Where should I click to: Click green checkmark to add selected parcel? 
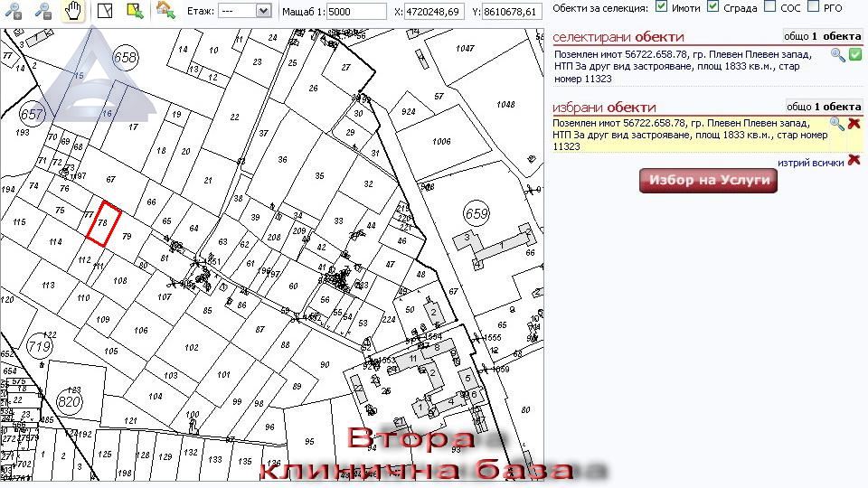click(854, 55)
